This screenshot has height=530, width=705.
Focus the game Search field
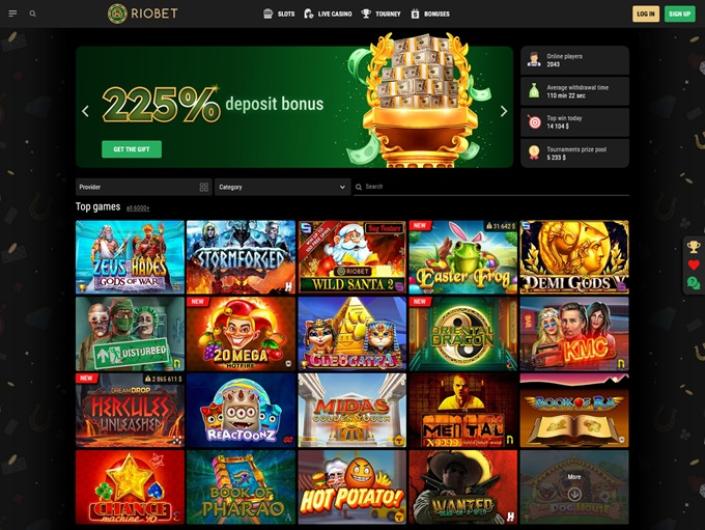click(x=491, y=187)
